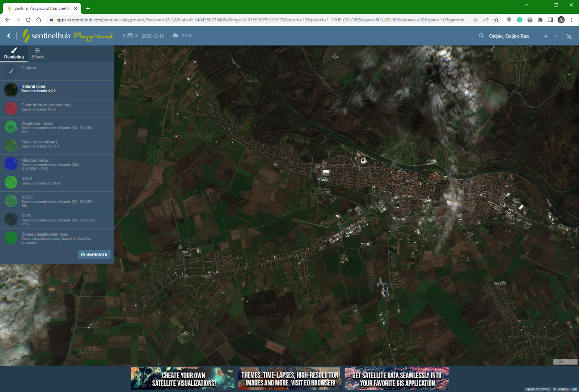Click the sentinelhub Playground logo
The height and width of the screenshot is (392, 579).
[68, 36]
